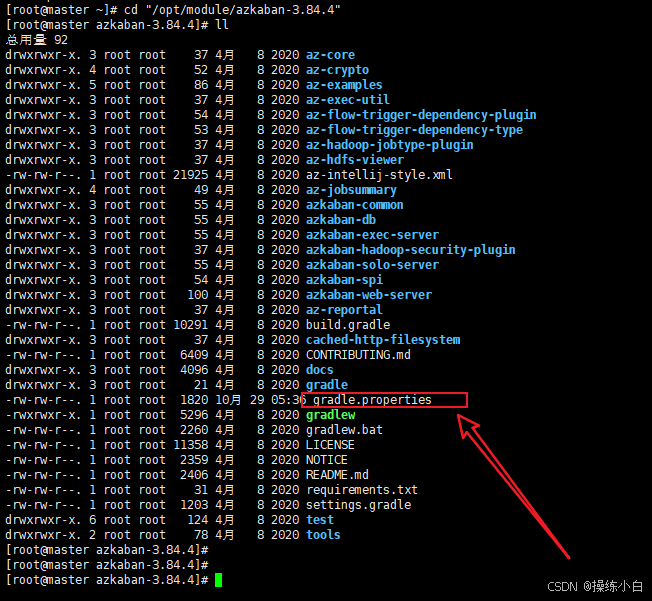Viewport: 652px width, 601px height.
Task: Select cached-http-filesystem directory
Action: pos(383,340)
